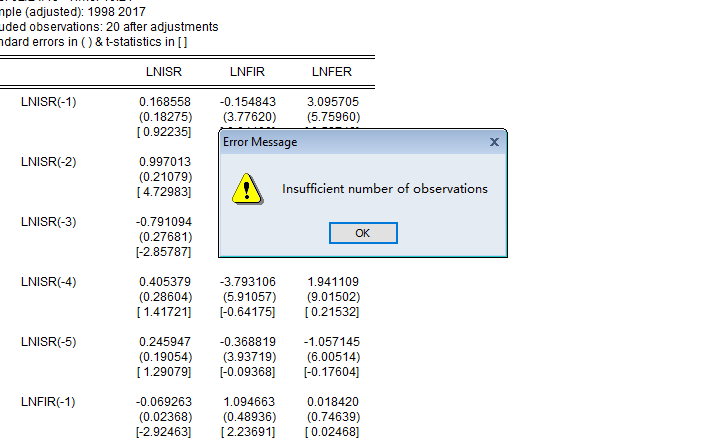Select coefficient value -3.793106
The image size is (723, 444).
click(248, 282)
